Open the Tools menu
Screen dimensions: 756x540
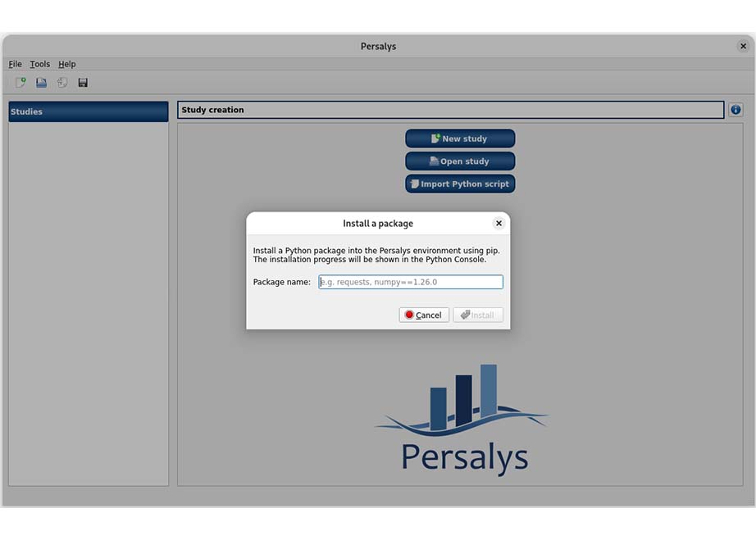(x=39, y=64)
